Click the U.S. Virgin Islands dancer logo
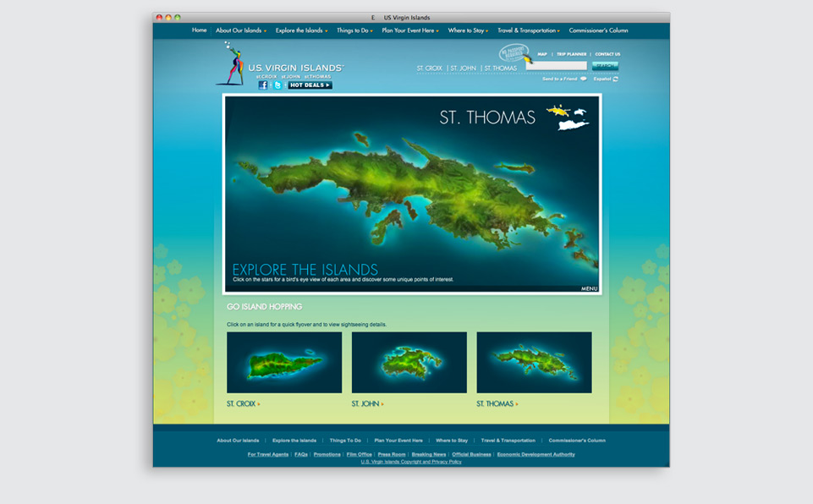This screenshot has height=504, width=813. tap(232, 63)
